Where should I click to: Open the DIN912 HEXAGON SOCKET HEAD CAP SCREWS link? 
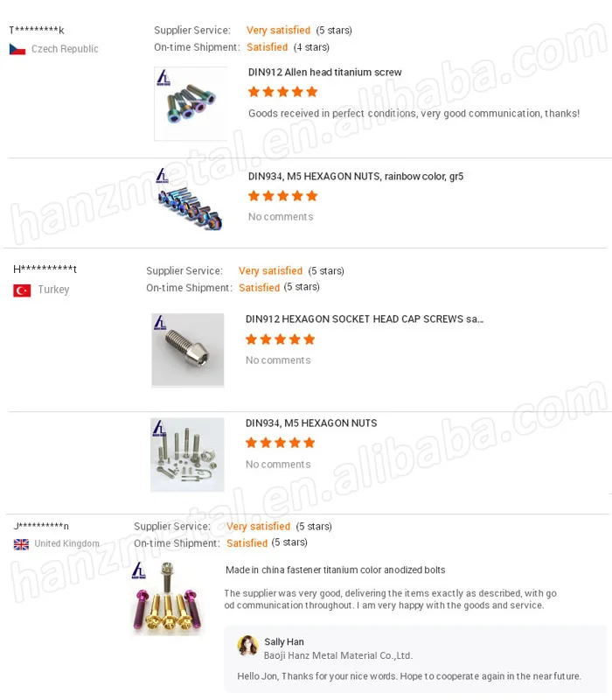[x=365, y=319]
